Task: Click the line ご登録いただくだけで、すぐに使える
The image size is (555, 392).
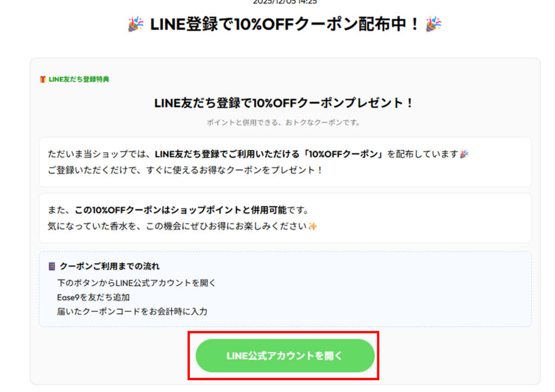Action: click(185, 169)
